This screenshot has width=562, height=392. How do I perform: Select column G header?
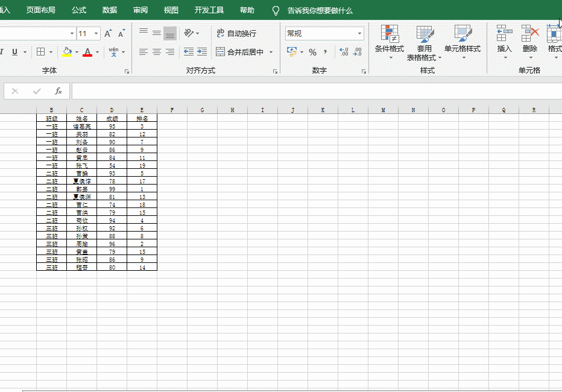click(202, 110)
